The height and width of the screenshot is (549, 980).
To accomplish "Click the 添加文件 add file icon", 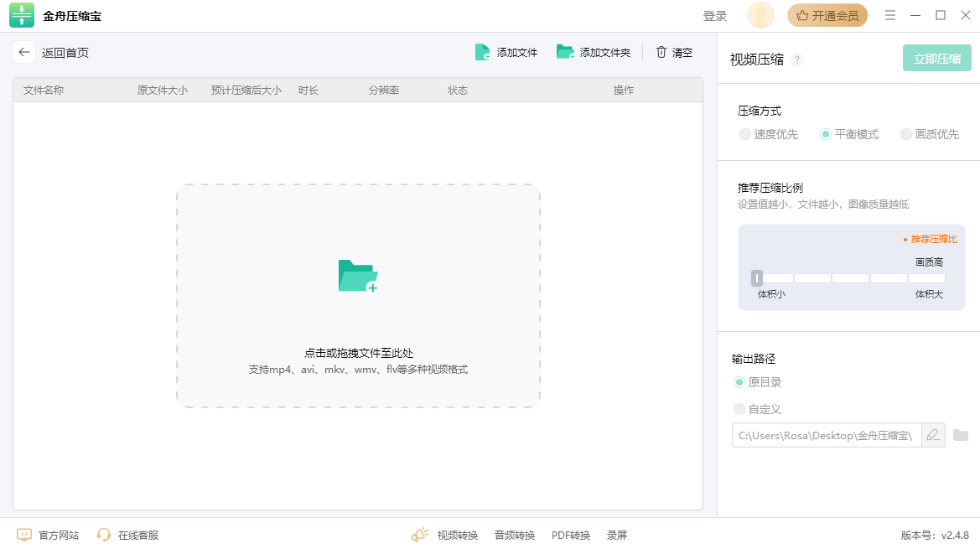I will click(483, 51).
